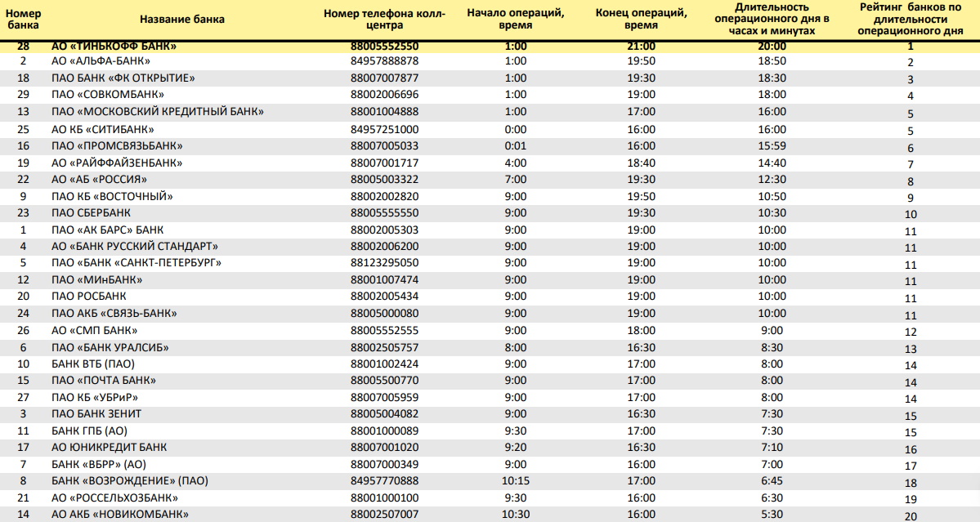Click the operating day duration column header
The image size is (980, 522).
click(772, 20)
